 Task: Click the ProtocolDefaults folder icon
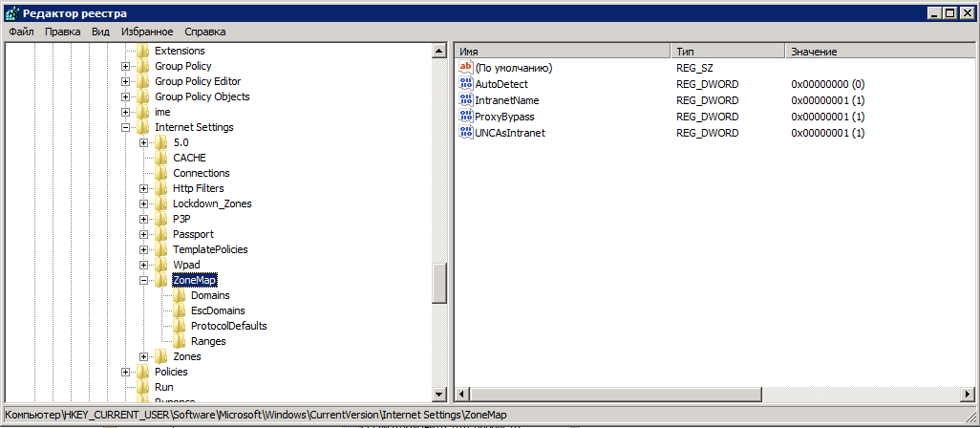[x=180, y=326]
